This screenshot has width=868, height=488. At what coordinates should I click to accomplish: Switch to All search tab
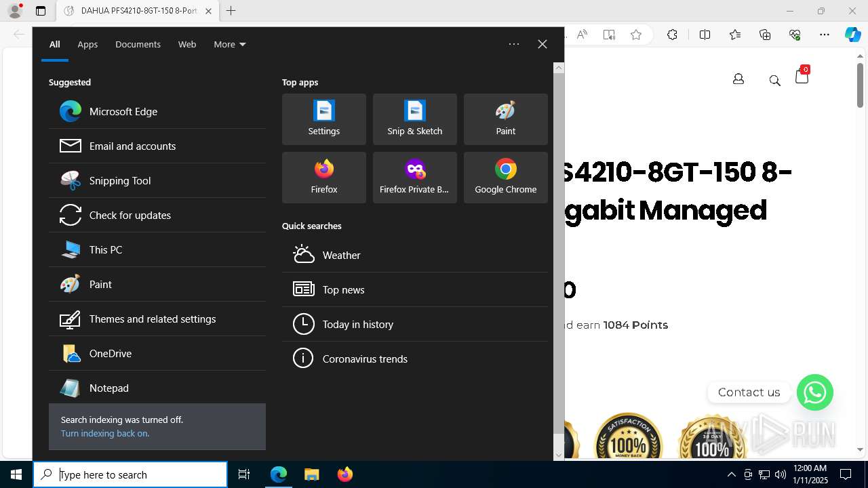[x=55, y=44]
